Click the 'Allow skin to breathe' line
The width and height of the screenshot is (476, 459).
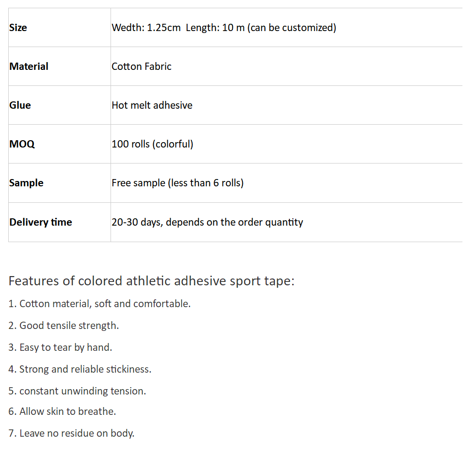[62, 411]
